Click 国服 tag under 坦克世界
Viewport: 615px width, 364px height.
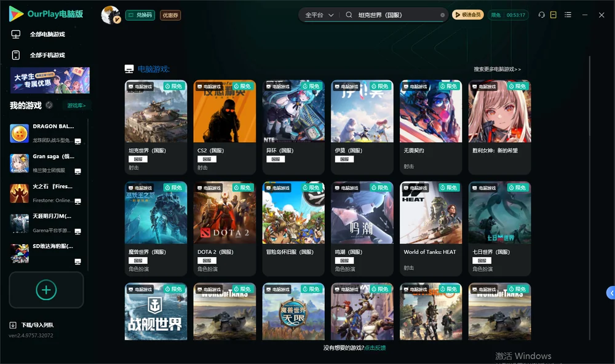click(138, 159)
